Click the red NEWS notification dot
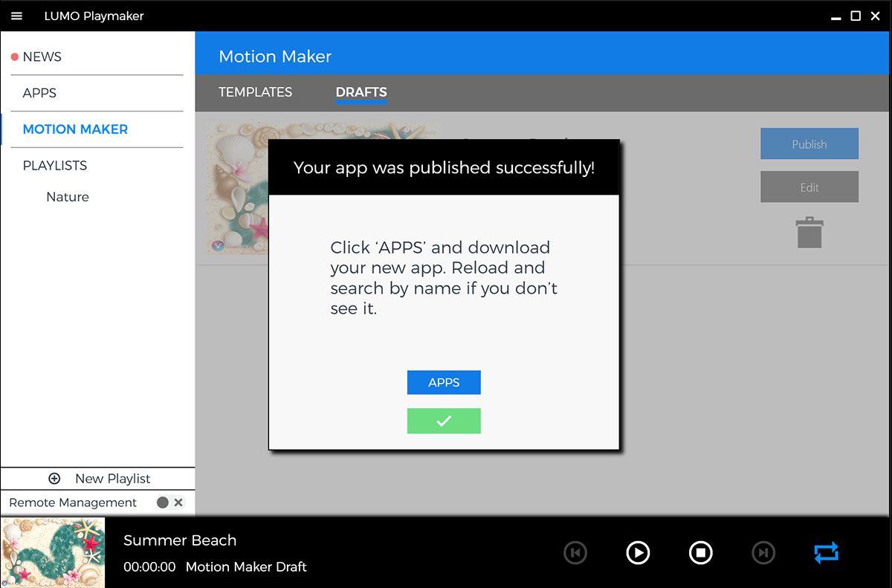The image size is (892, 588). (14, 57)
